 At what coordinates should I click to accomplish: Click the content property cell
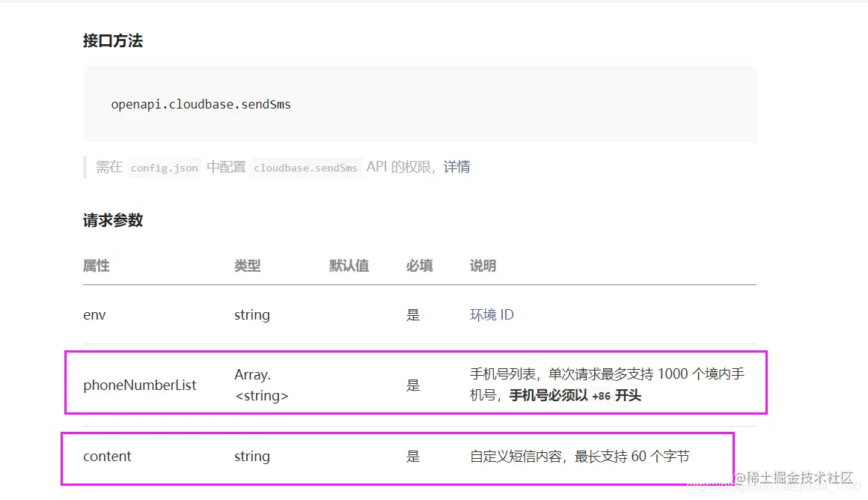pos(107,457)
